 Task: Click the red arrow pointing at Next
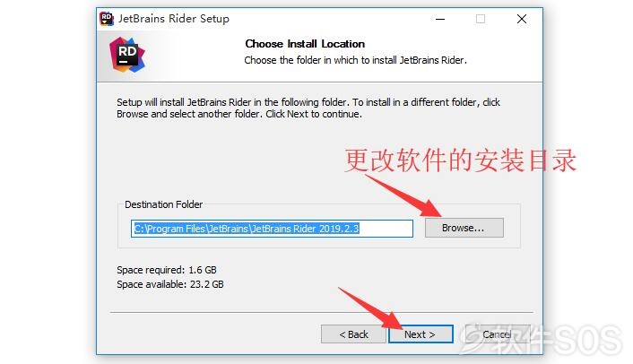(369, 308)
